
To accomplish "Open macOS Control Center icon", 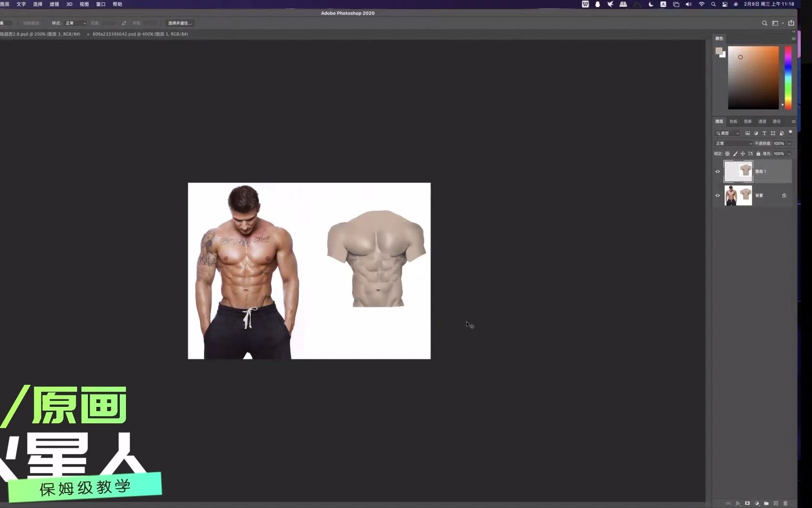I will [725, 4].
